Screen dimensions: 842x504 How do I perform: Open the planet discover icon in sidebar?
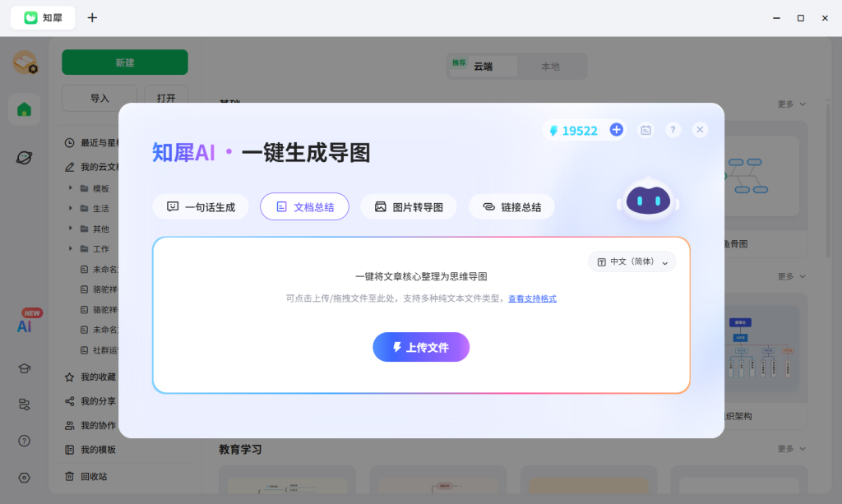tap(24, 157)
